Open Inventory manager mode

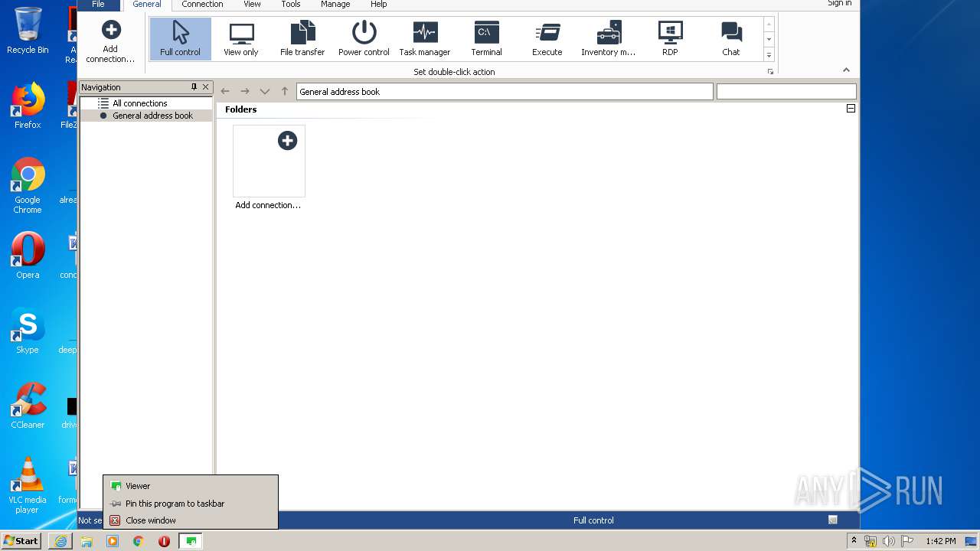click(609, 39)
